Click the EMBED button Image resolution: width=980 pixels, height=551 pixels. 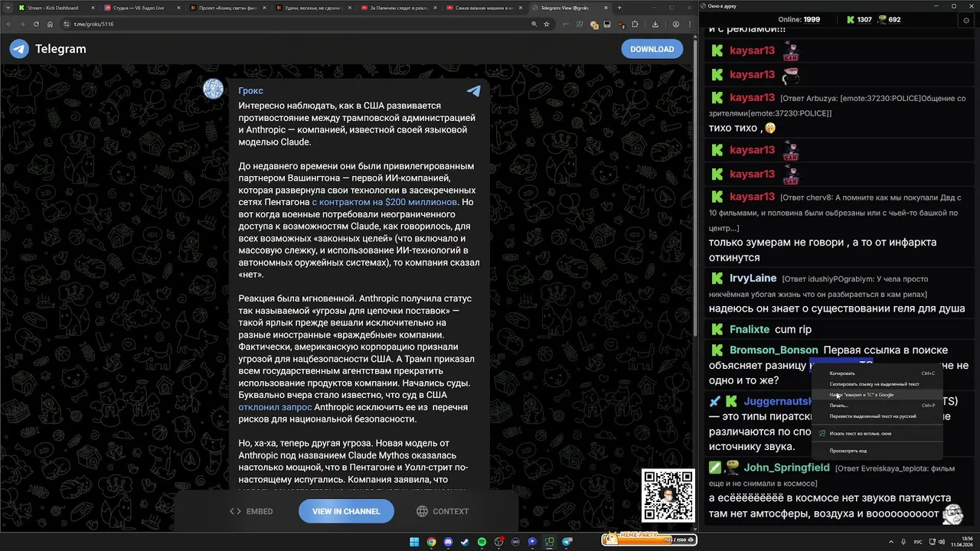click(x=251, y=511)
